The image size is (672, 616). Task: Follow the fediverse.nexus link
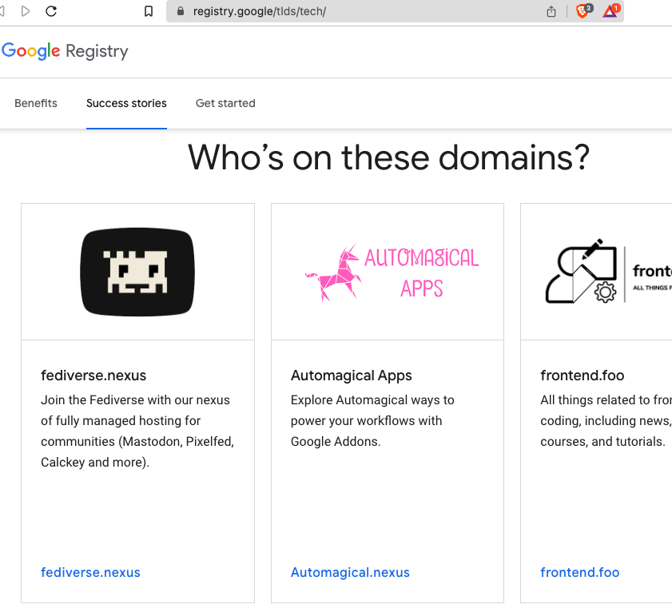(x=91, y=572)
